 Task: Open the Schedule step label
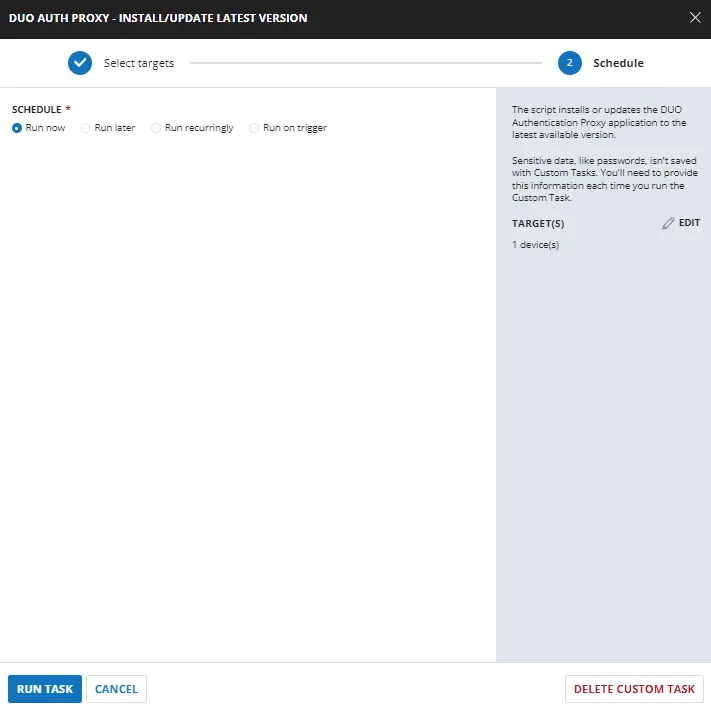(x=618, y=63)
